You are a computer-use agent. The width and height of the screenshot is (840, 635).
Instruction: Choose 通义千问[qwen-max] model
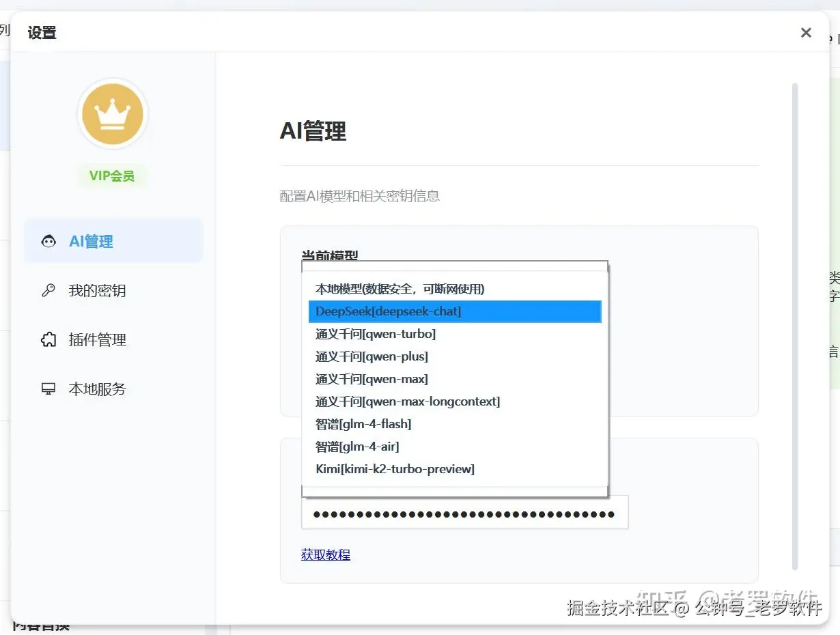(455, 379)
